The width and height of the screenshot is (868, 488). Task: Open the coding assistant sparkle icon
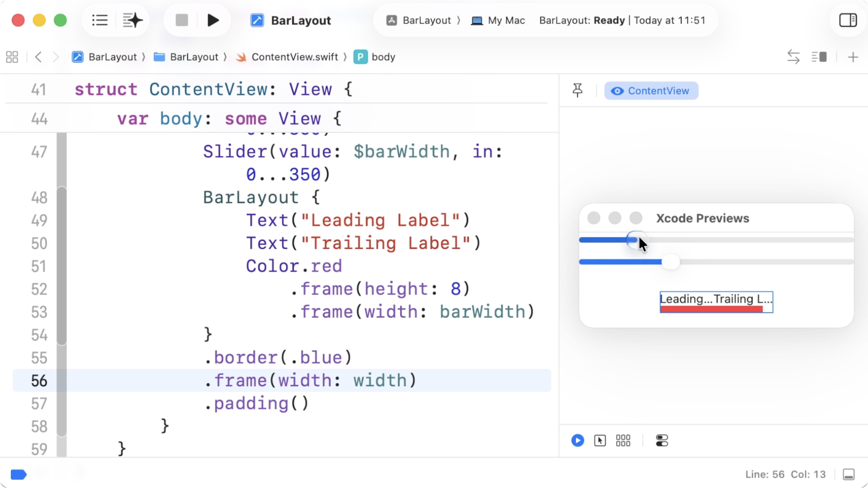[132, 21]
